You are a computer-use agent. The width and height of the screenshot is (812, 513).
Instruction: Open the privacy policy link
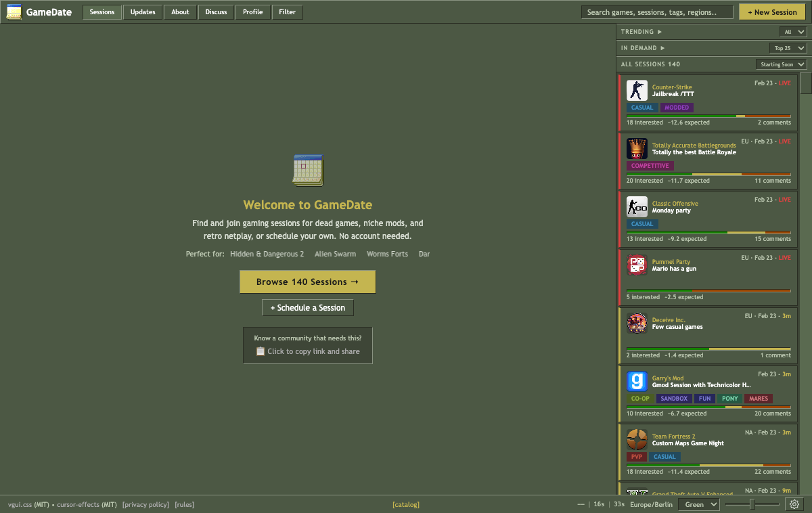pos(145,504)
